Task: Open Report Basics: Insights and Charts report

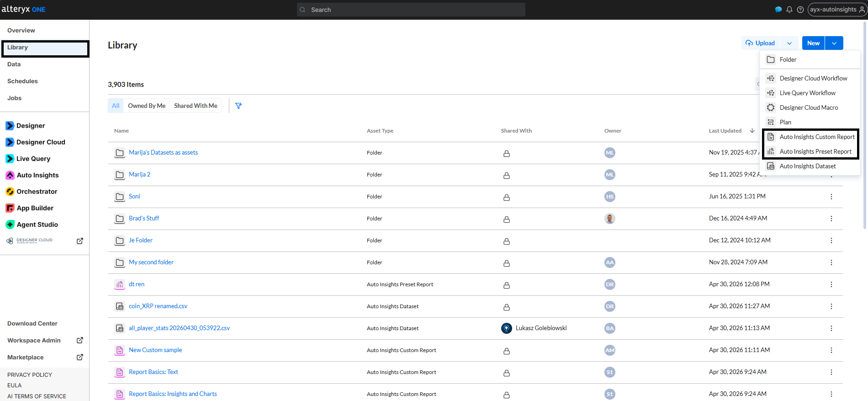Action: tap(173, 394)
